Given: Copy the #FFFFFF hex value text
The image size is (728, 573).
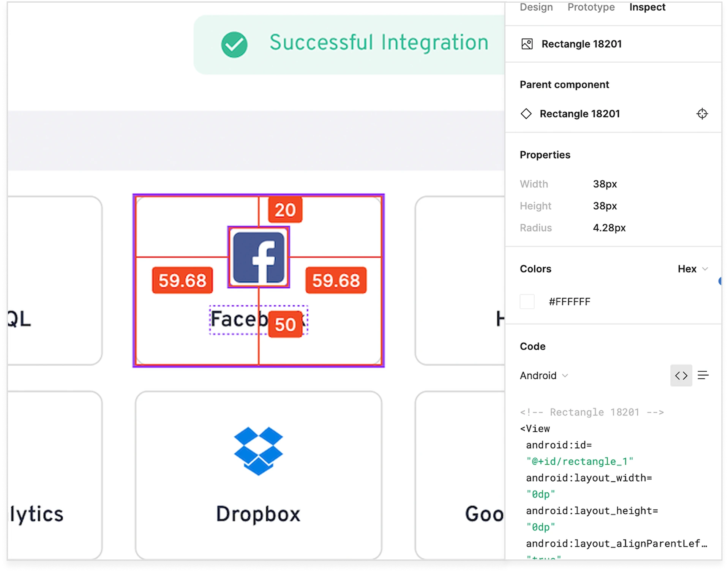Looking at the screenshot, I should pyautogui.click(x=569, y=301).
